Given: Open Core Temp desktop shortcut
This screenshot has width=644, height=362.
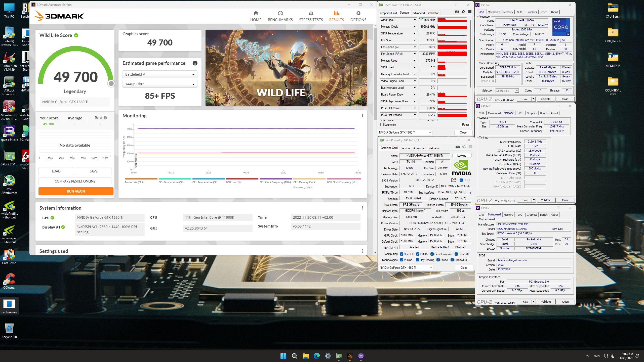Looking at the screenshot, I should point(9,257).
